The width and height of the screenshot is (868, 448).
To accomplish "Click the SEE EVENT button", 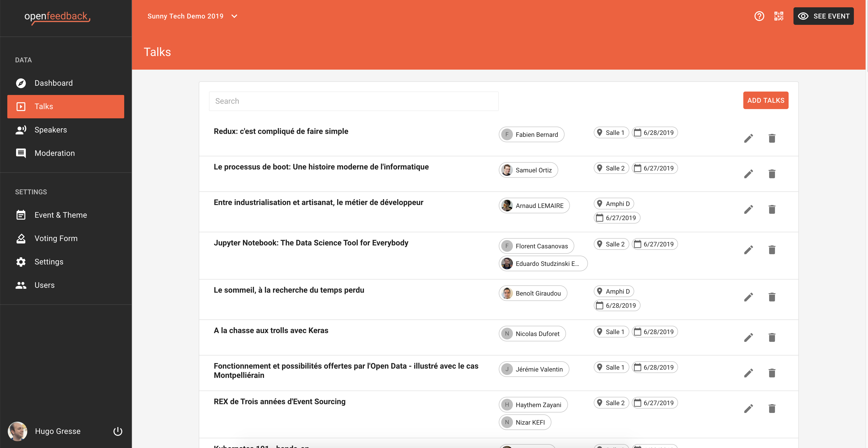I will coord(823,16).
